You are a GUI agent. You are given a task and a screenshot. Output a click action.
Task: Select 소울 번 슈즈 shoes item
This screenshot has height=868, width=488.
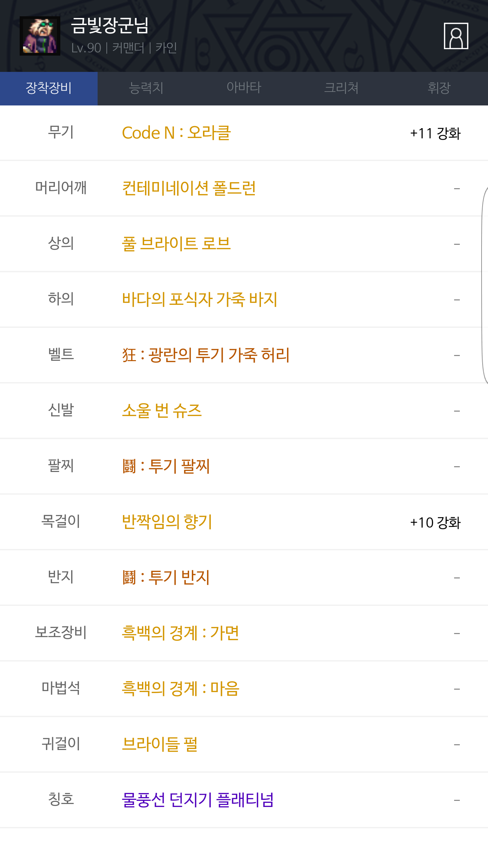pos(162,411)
